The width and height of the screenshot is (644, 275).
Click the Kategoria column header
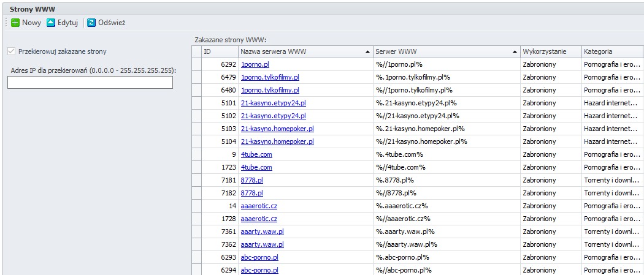[612, 51]
